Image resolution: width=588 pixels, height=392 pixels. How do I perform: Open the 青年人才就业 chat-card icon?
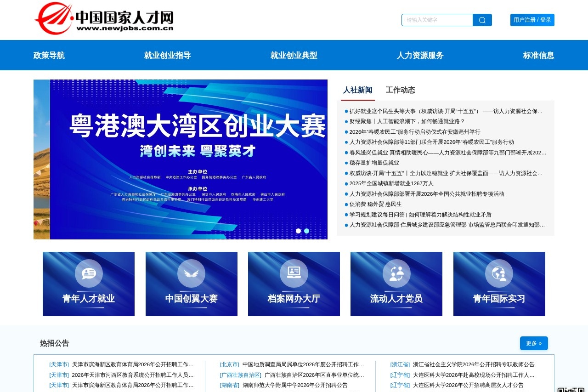(x=89, y=273)
